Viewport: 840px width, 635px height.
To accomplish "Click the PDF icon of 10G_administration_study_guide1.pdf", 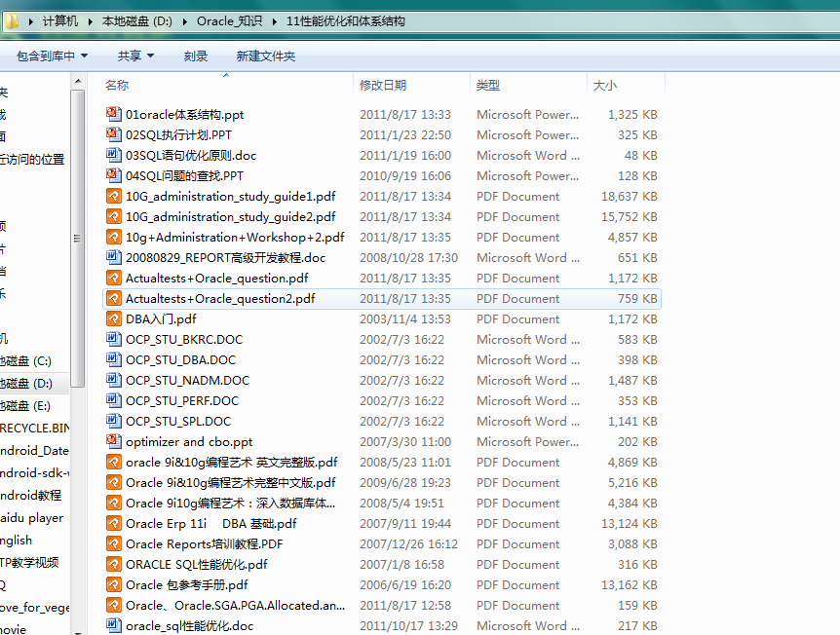I will click(114, 196).
